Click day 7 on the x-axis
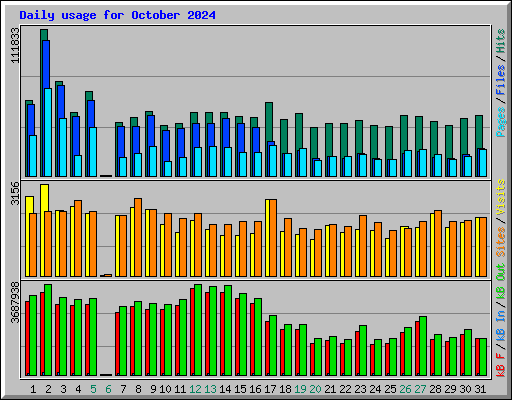This screenshot has height=400, width=512. point(123,389)
